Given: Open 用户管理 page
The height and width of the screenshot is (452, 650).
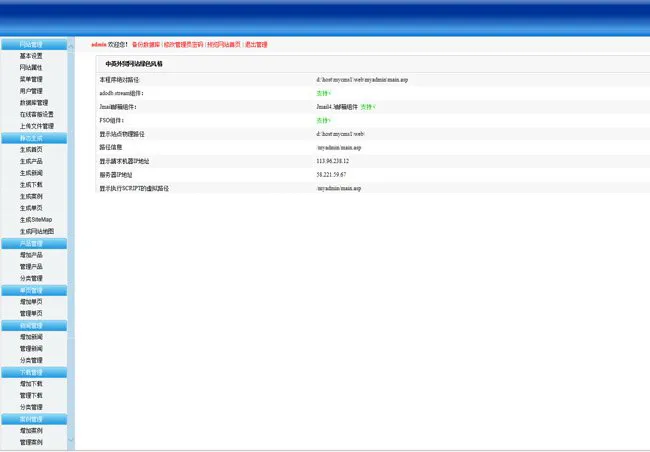Looking at the screenshot, I should [x=31, y=91].
